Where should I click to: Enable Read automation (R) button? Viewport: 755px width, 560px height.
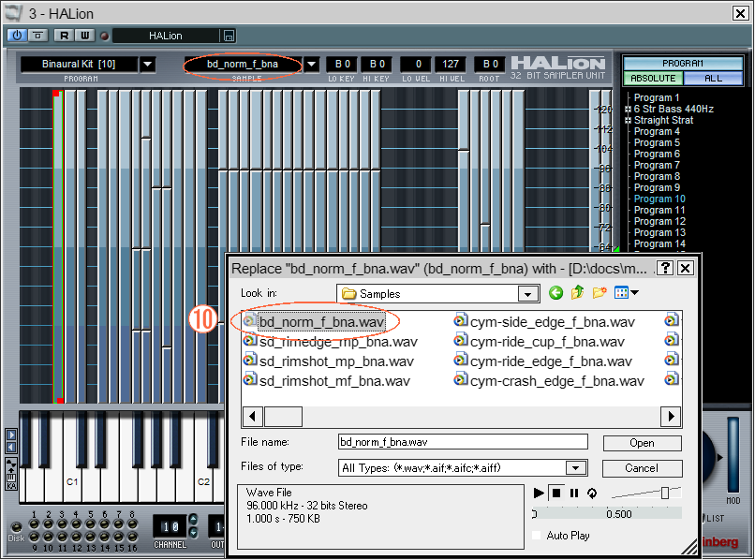64,36
